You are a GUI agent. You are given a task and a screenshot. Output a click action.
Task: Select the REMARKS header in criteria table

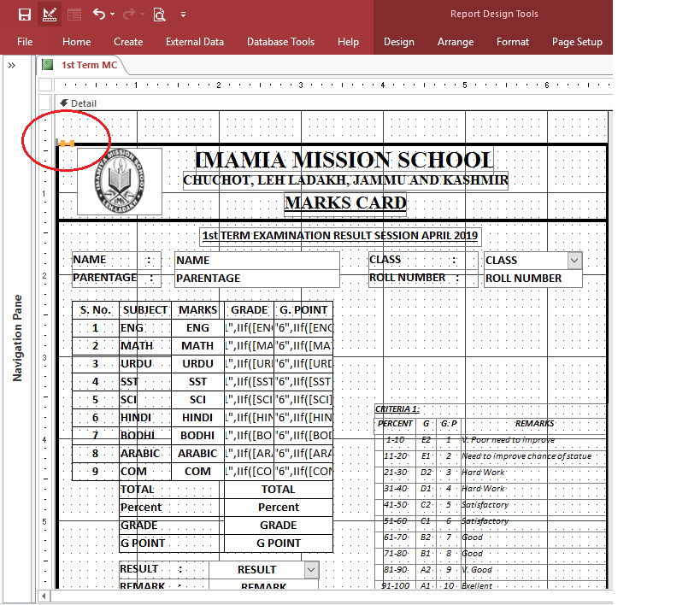[x=534, y=423]
